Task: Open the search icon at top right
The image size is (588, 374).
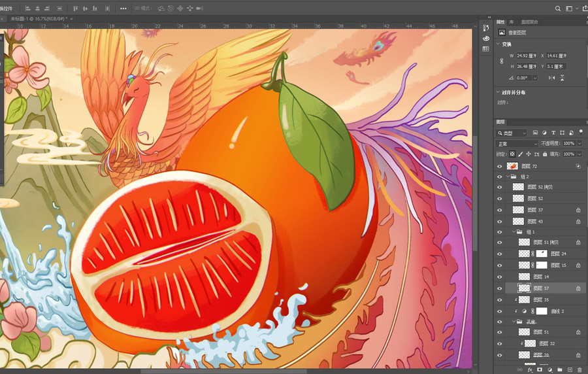Action: [x=558, y=8]
